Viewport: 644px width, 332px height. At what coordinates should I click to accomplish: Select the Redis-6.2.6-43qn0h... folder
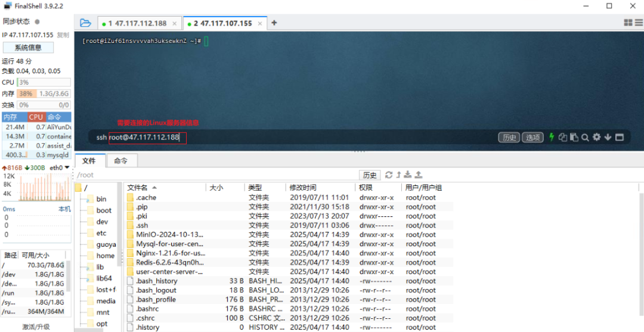(x=170, y=263)
